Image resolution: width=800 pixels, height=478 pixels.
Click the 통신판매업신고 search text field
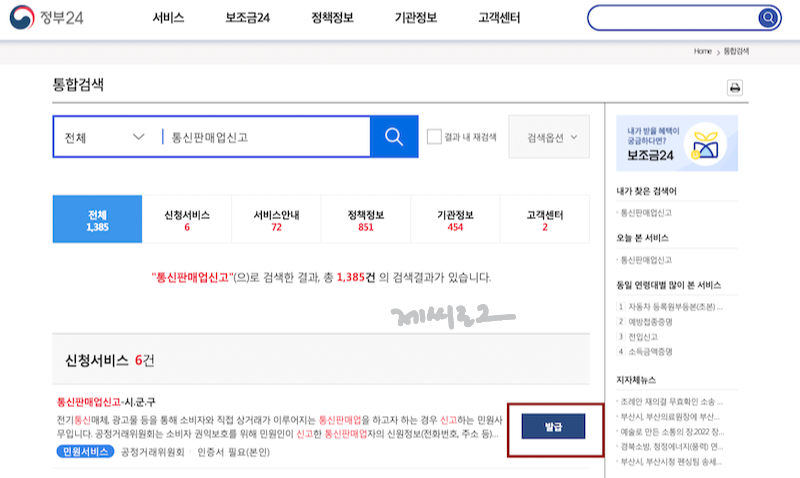click(268, 137)
